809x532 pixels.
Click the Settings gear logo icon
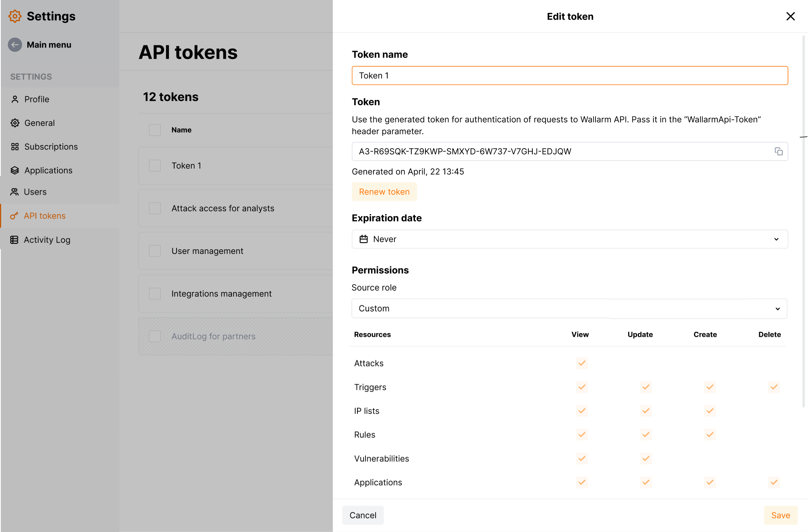pos(15,16)
